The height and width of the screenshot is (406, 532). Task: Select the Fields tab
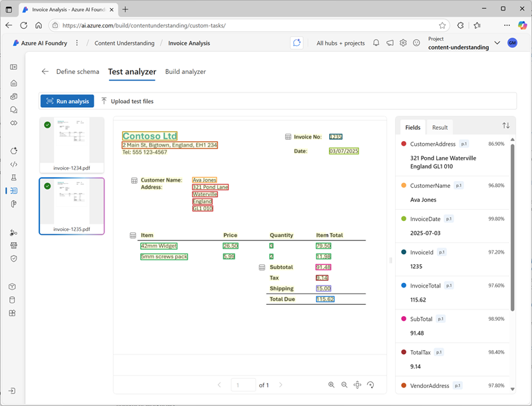(x=412, y=127)
